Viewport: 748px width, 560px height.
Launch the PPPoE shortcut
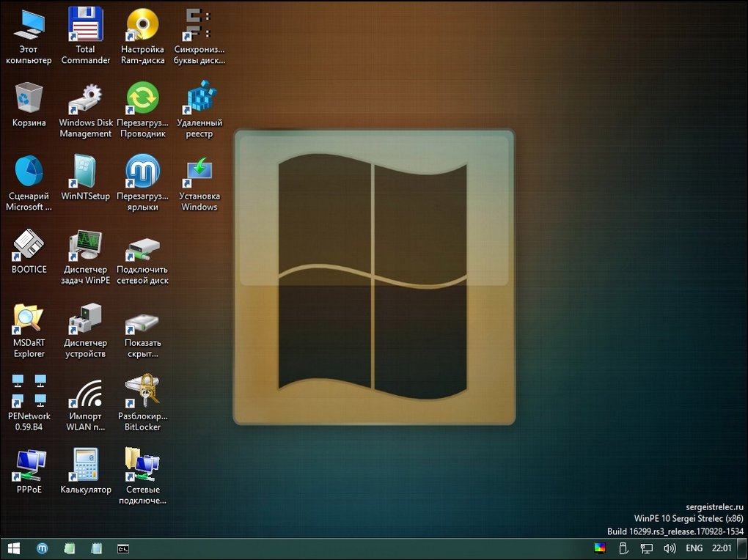[x=29, y=472]
